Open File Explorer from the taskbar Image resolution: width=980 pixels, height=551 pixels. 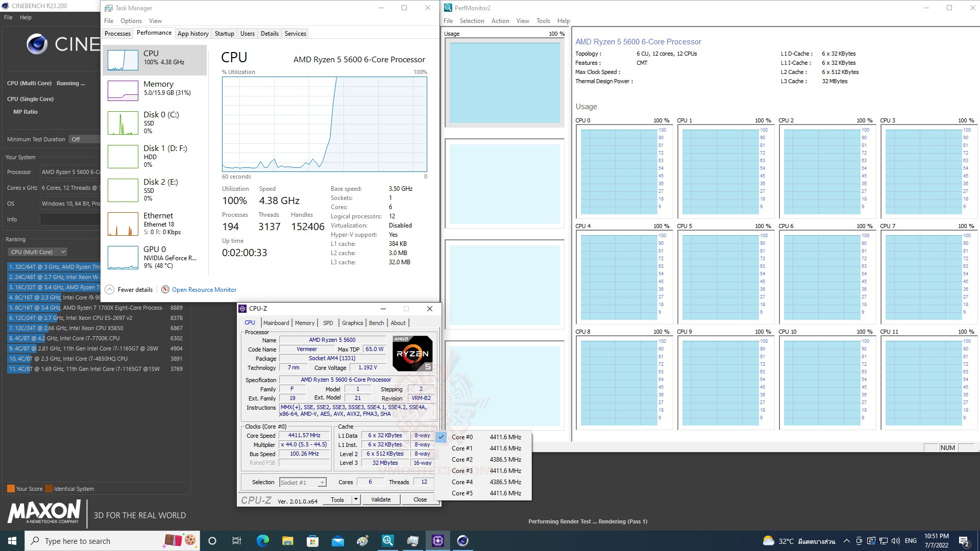click(x=288, y=541)
